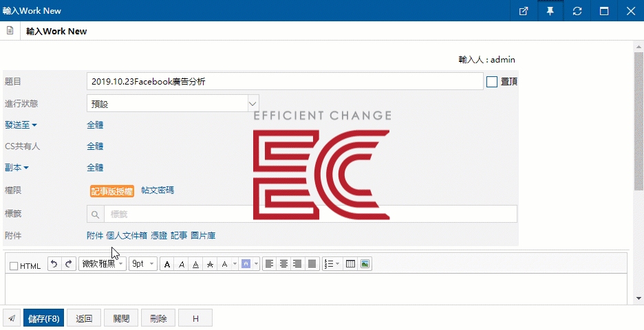644x330 pixels.
Task: Click the 返回 button
Action: click(x=84, y=318)
